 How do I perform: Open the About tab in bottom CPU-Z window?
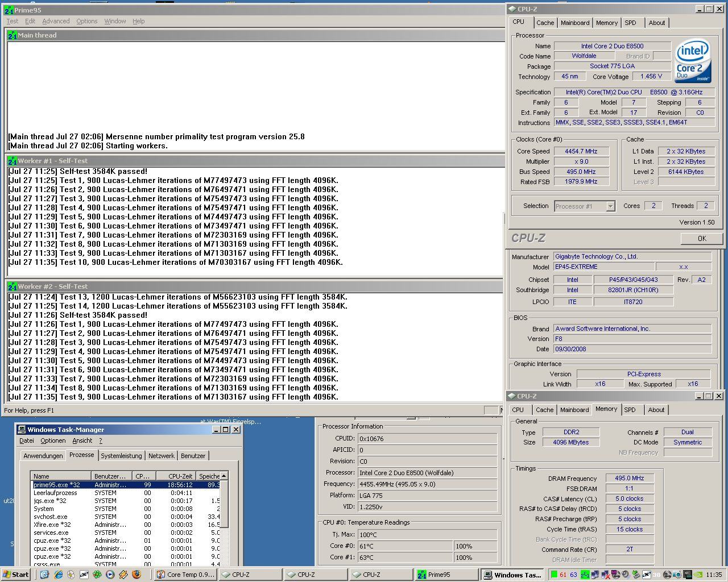coord(656,410)
